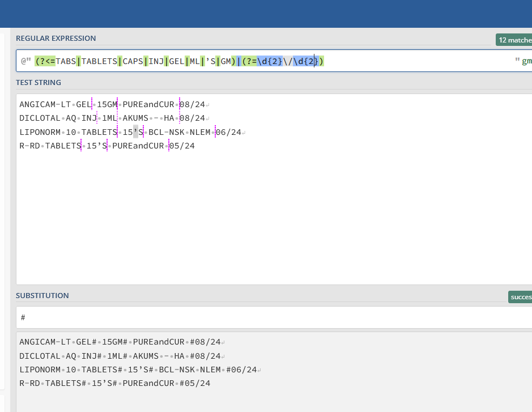Screen dimensions: 532x412
Task: Click the TEST STRING section header
Action: coord(37,82)
